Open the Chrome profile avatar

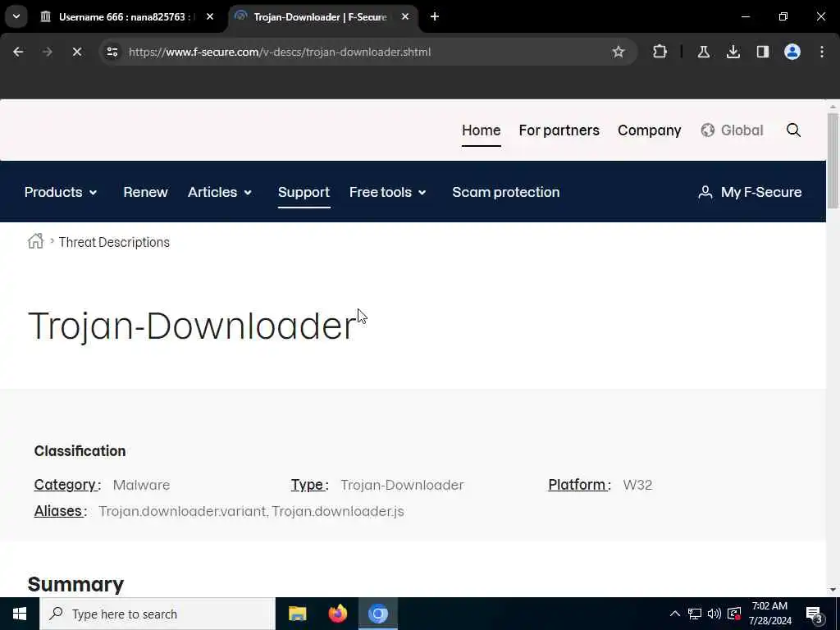pyautogui.click(x=792, y=52)
